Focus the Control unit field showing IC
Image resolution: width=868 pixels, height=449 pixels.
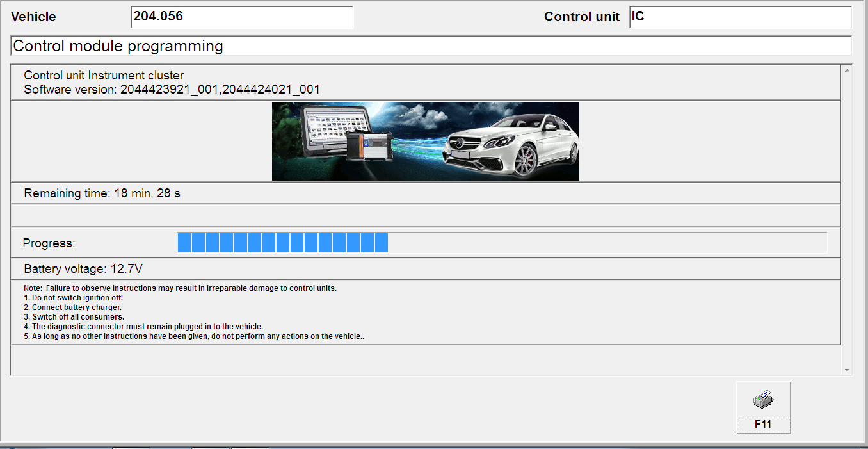click(740, 17)
